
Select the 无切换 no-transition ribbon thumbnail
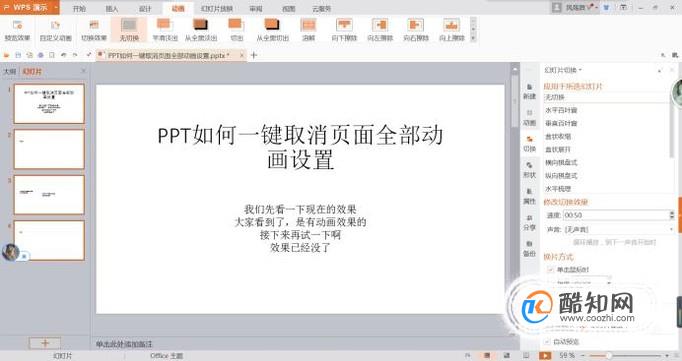(129, 30)
